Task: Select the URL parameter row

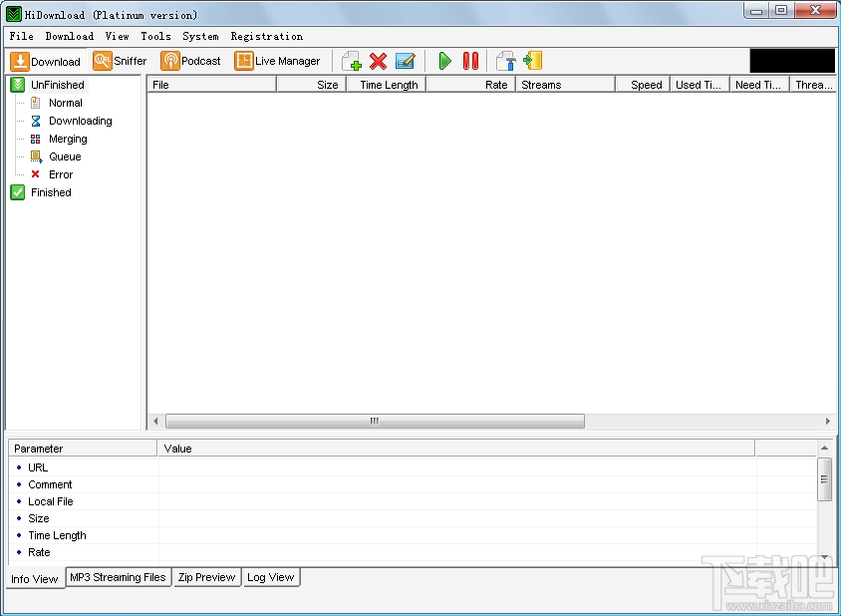Action: point(412,467)
